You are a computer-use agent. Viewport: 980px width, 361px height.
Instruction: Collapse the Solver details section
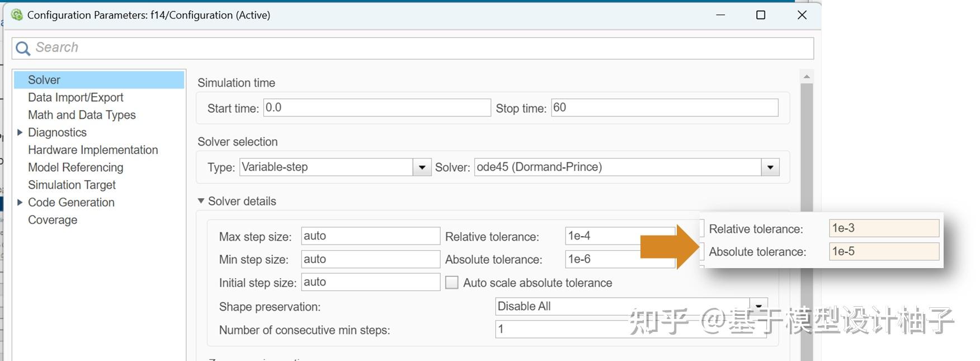(201, 201)
